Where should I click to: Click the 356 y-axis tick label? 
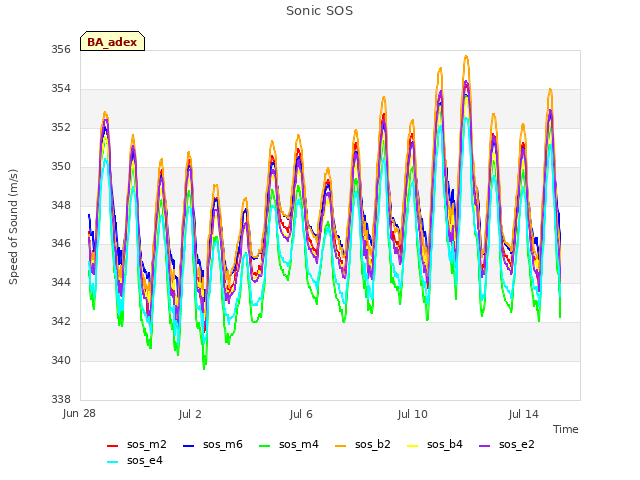61,49
